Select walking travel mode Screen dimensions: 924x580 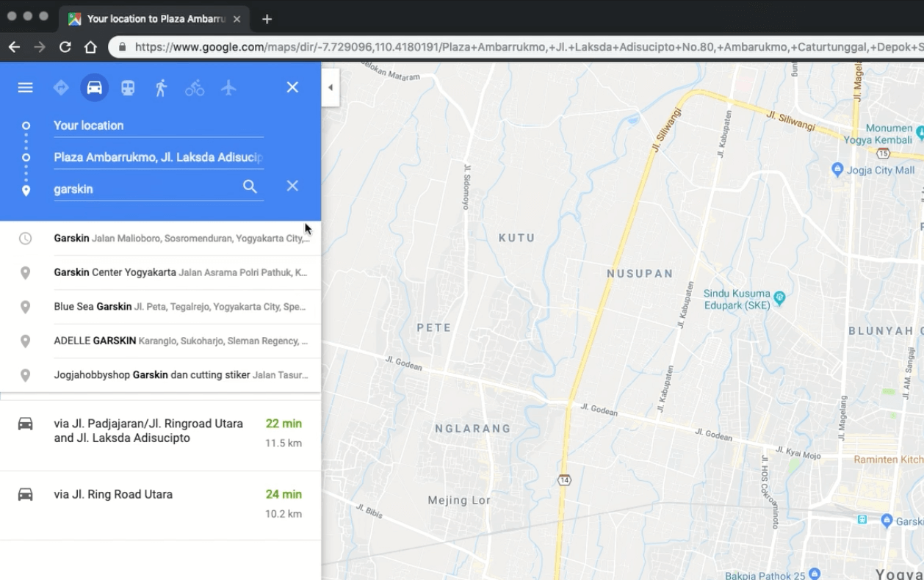pos(161,88)
